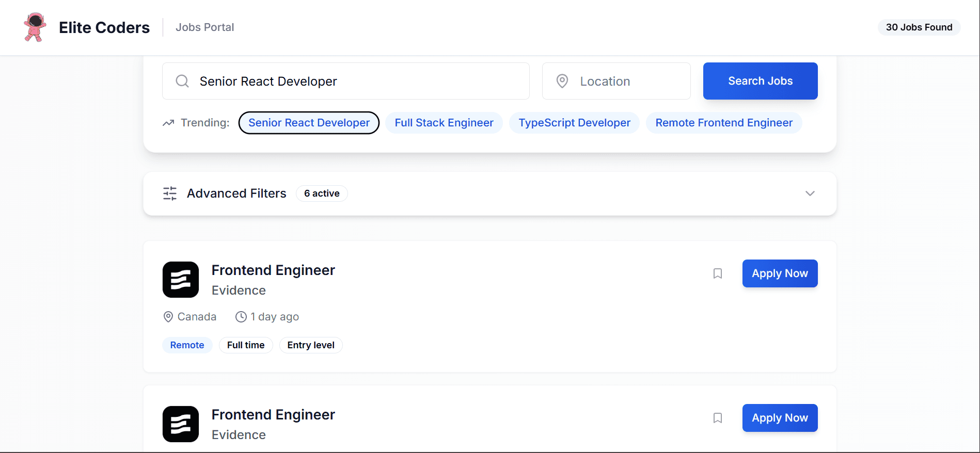Click the Evidence company name on the second job
Image resolution: width=980 pixels, height=453 pixels.
[239, 435]
